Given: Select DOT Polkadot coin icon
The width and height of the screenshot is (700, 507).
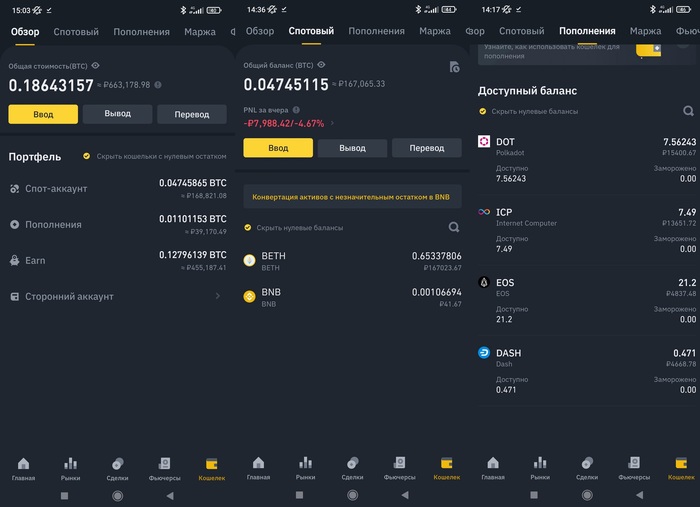Looking at the screenshot, I should (484, 141).
